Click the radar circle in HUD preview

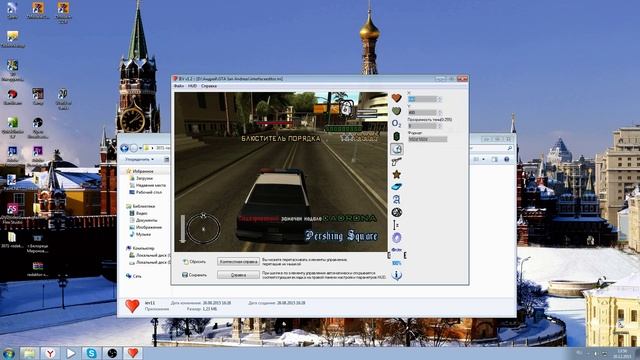[203, 229]
